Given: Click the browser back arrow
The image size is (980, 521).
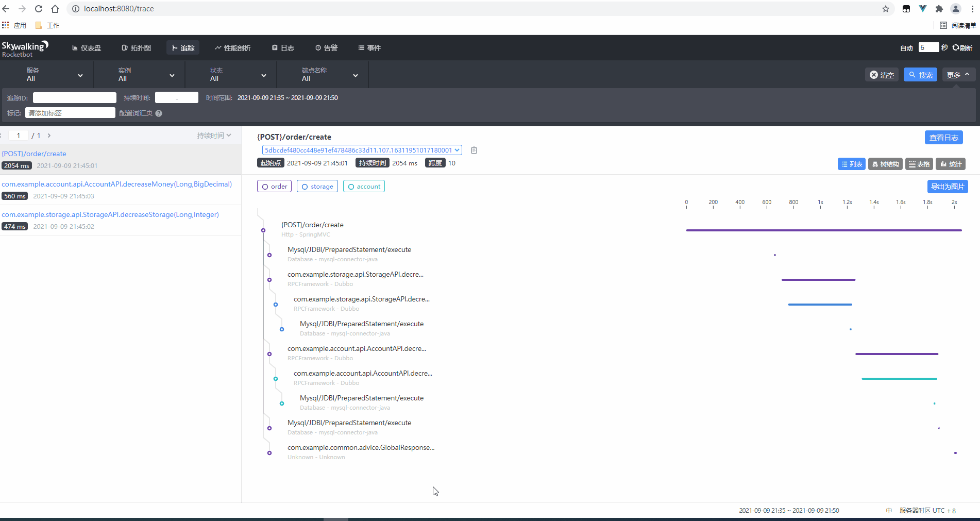Looking at the screenshot, I should (6, 9).
